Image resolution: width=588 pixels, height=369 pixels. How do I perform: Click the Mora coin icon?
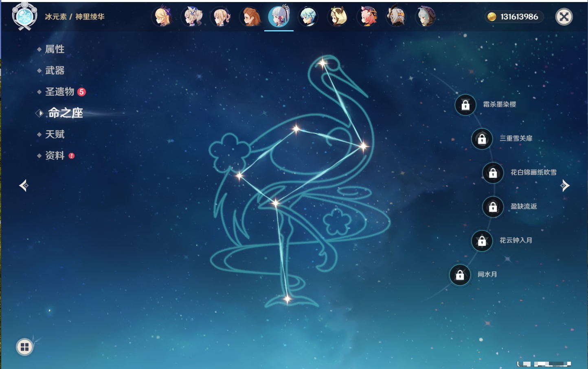tap(492, 17)
